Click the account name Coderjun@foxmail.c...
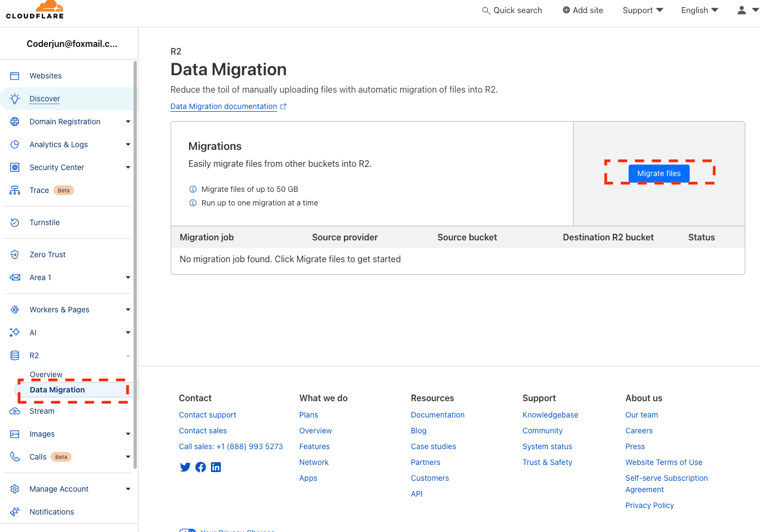 (72, 44)
